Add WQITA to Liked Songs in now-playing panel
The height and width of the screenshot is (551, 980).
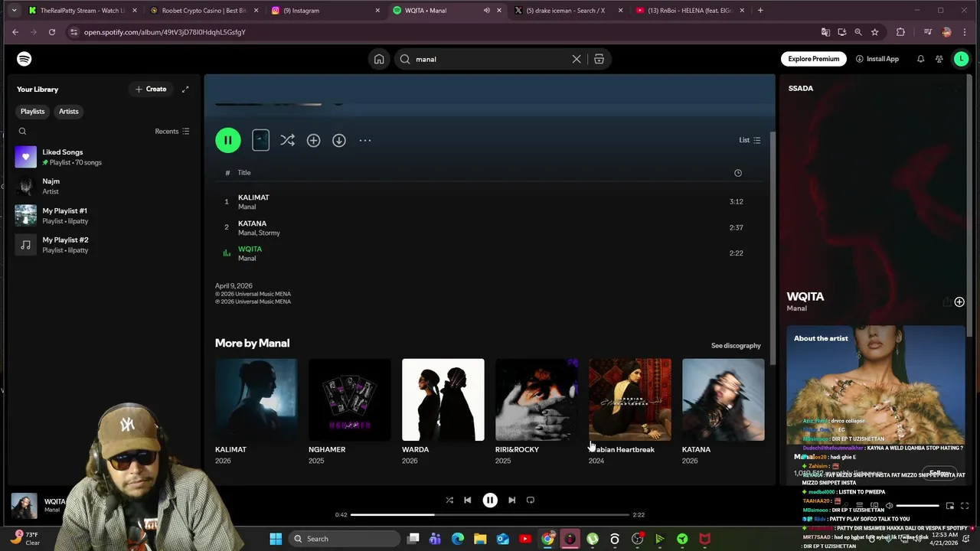tap(959, 302)
